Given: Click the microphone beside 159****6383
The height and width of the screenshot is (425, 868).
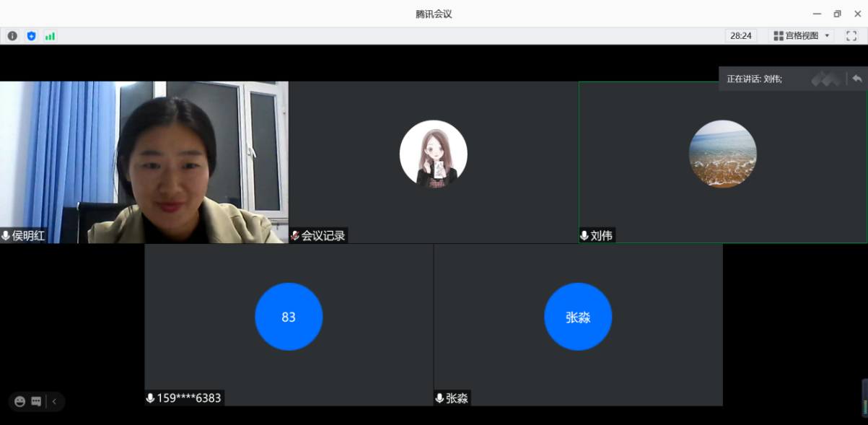Looking at the screenshot, I should click(x=150, y=398).
